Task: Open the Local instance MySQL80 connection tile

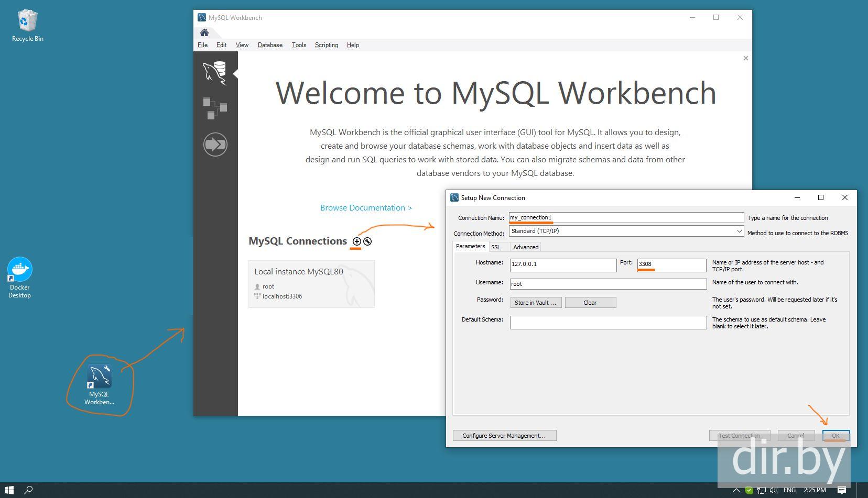Action: [311, 284]
